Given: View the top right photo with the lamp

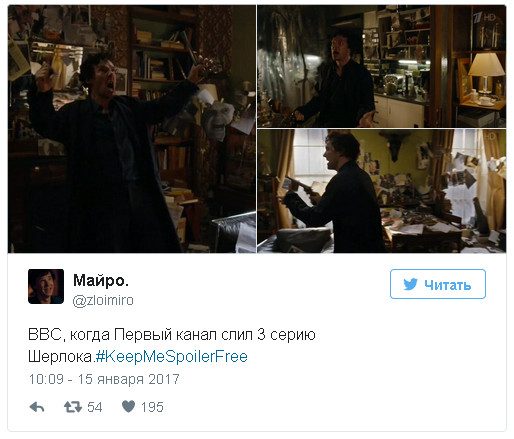Looking at the screenshot, I should pyautogui.click(x=381, y=66).
